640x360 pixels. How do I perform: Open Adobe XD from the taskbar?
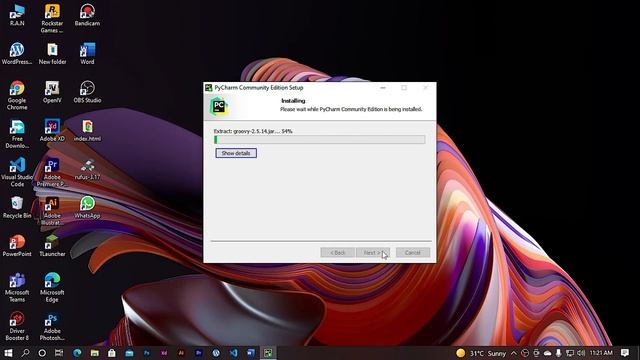[x=164, y=353]
